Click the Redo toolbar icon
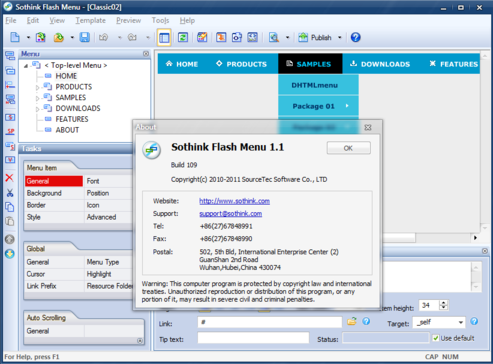Image resolution: width=493 pixels, height=364 pixels. [x=132, y=37]
